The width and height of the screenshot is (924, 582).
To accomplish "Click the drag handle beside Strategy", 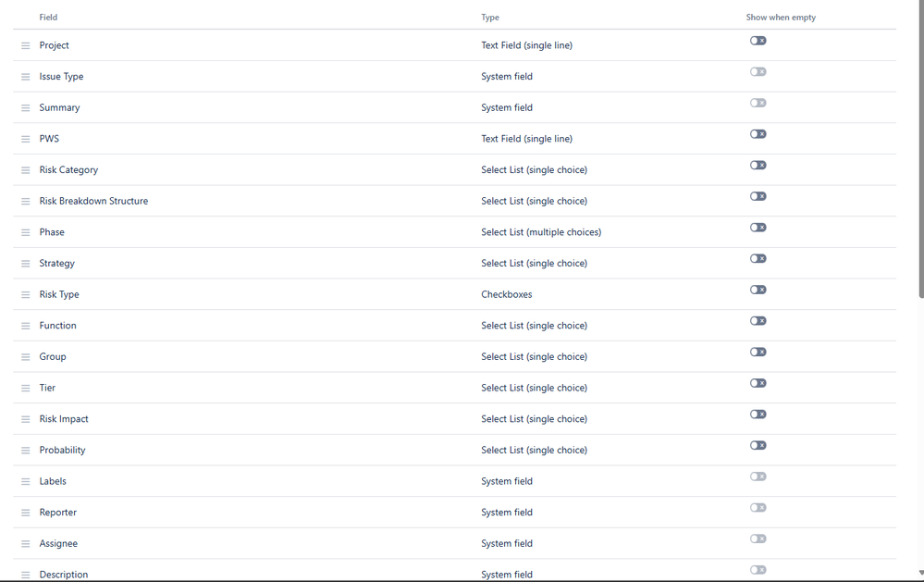I will click(25, 263).
